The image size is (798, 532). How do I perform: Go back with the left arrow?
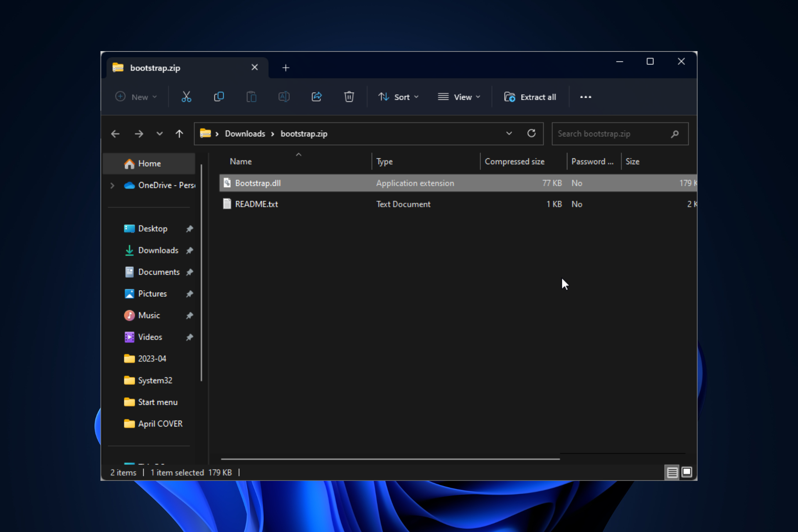pyautogui.click(x=115, y=134)
